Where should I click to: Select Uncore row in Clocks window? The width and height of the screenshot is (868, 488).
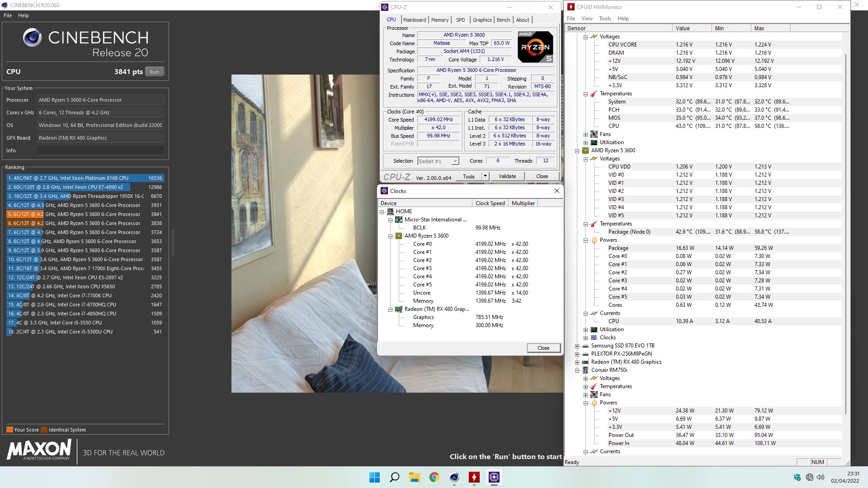pos(470,293)
